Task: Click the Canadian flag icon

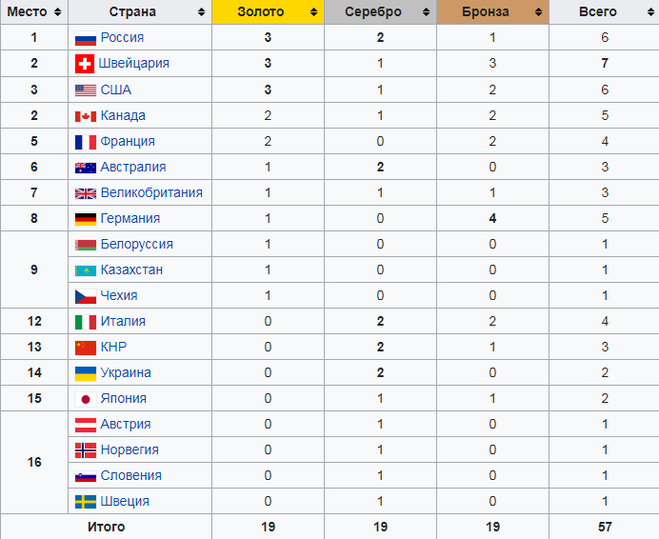Action: tap(85, 116)
